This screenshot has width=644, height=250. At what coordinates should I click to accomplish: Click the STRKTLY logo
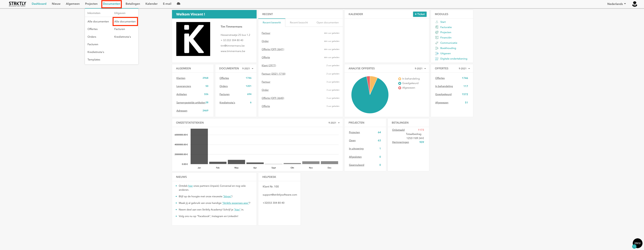[17, 4]
